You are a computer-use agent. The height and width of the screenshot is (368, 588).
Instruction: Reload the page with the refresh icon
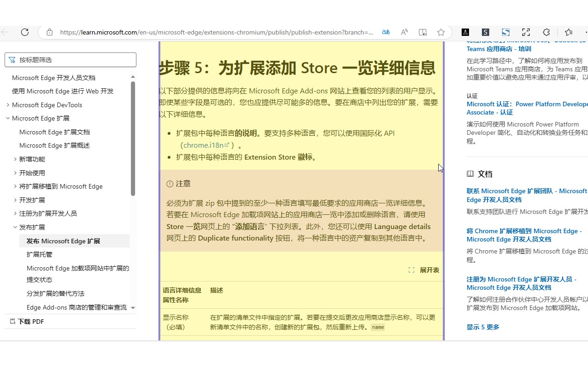[x=25, y=32]
